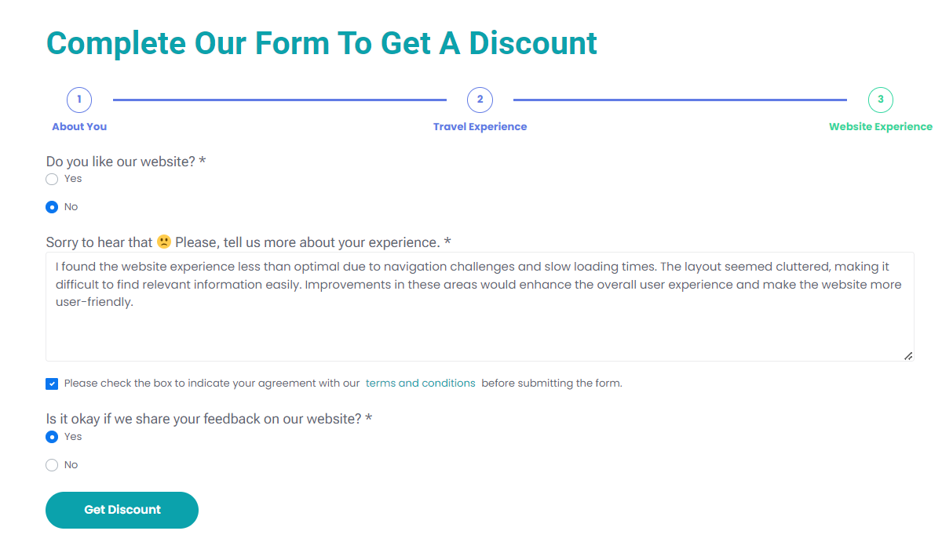This screenshot has width=942, height=560.
Task: Click the step 1 circle icon
Action: pos(78,100)
